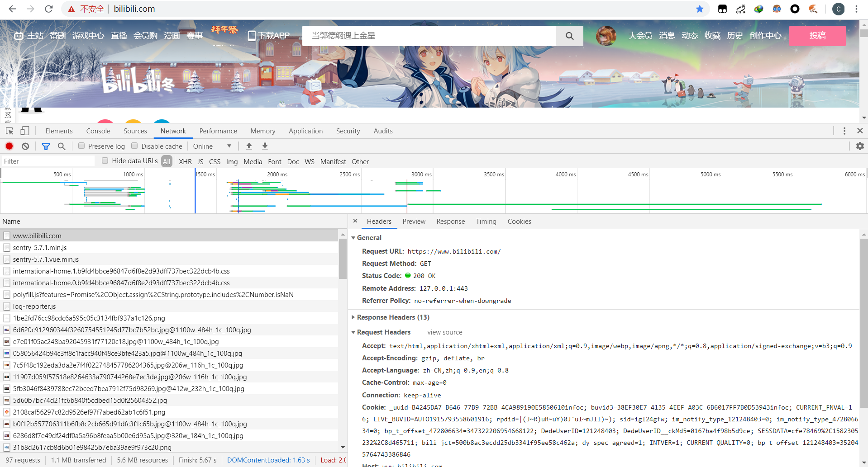
Task: Select the www.bilibili.com request row
Action: (x=169, y=236)
